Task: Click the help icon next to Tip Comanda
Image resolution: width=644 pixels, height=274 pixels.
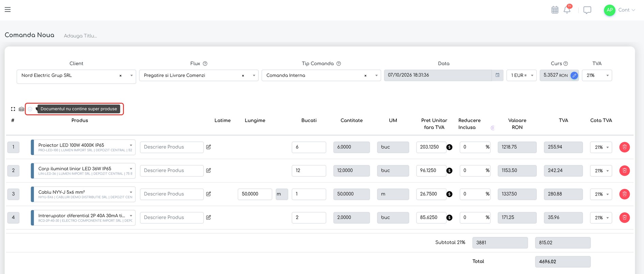Action: click(x=339, y=64)
